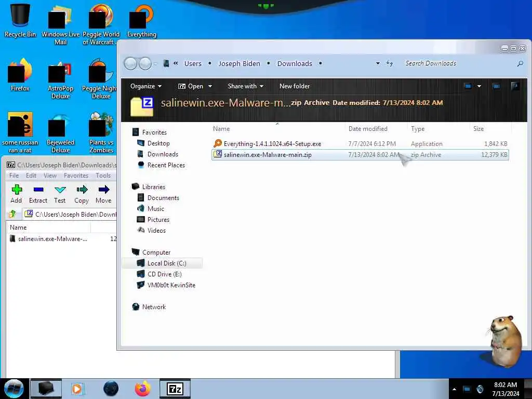Switch to Explorer taskbar button
532x399 pixels.
coord(46,389)
